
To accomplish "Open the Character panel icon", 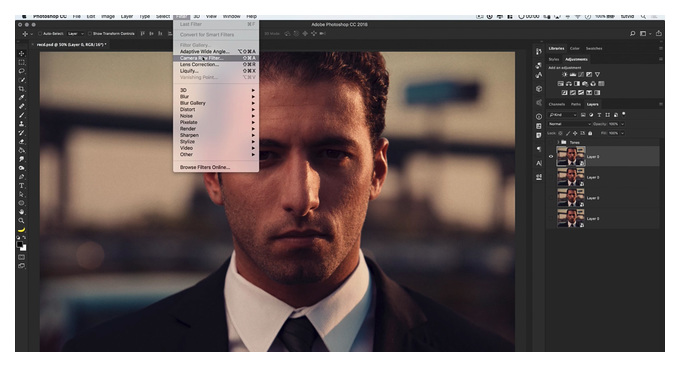I will click(x=539, y=163).
